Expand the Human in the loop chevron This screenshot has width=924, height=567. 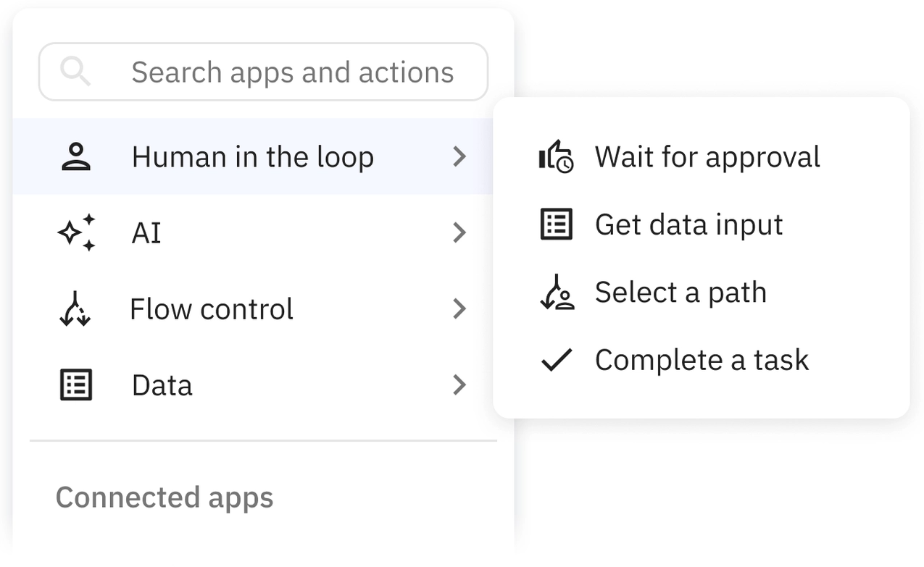[x=459, y=156]
